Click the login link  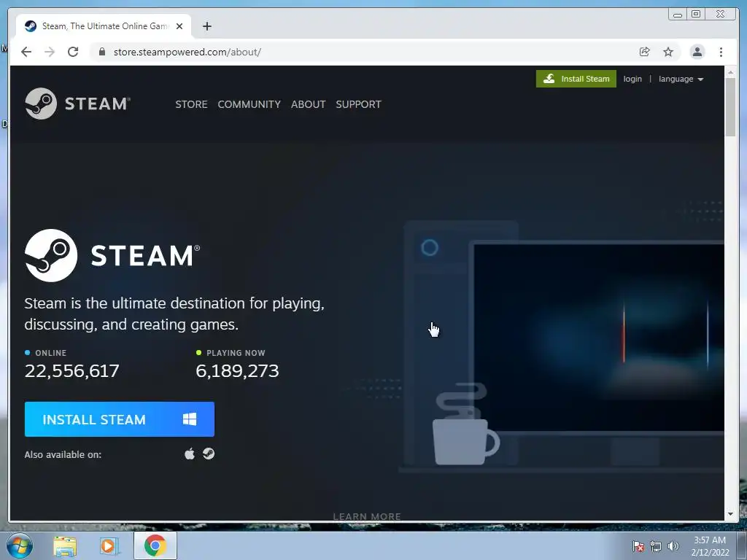(x=632, y=79)
